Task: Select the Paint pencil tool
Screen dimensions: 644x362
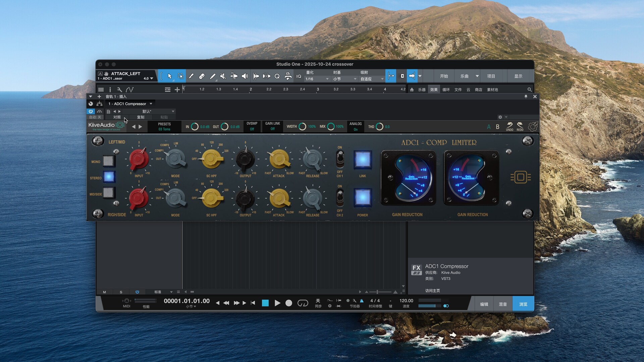Action: 212,76
